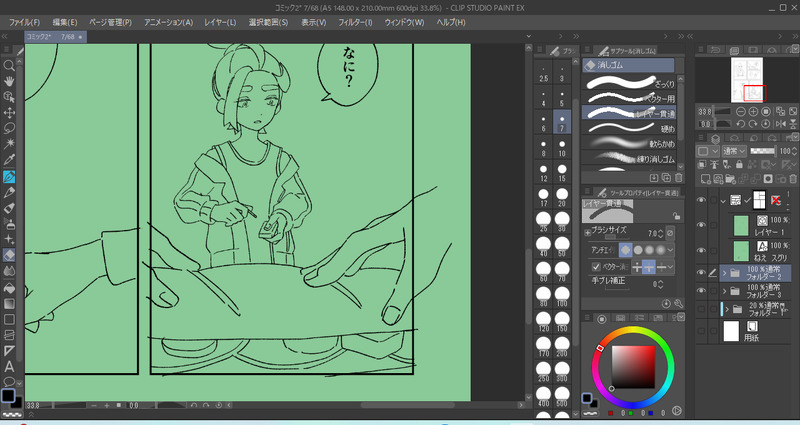Adjust the layer opacity slider
The width and height of the screenshot is (800, 425).
(763, 151)
